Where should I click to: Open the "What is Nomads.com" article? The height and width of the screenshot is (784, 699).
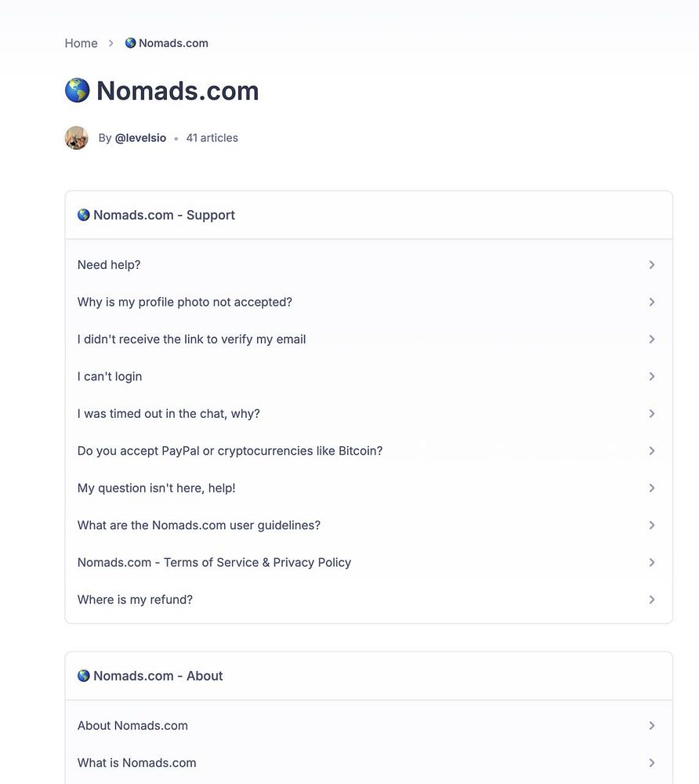[x=136, y=763]
